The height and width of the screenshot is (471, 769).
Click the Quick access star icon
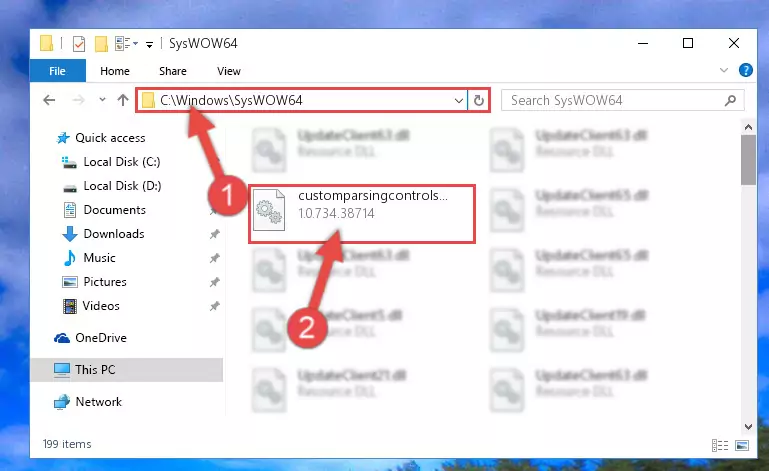coord(63,138)
